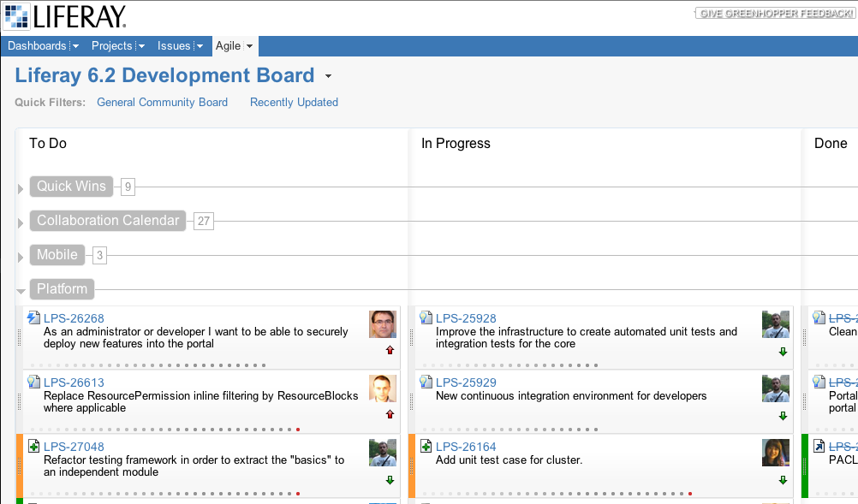Viewport: 858px width, 504px height.
Task: Open the Issues menu dropdown arrow
Action: 200,46
